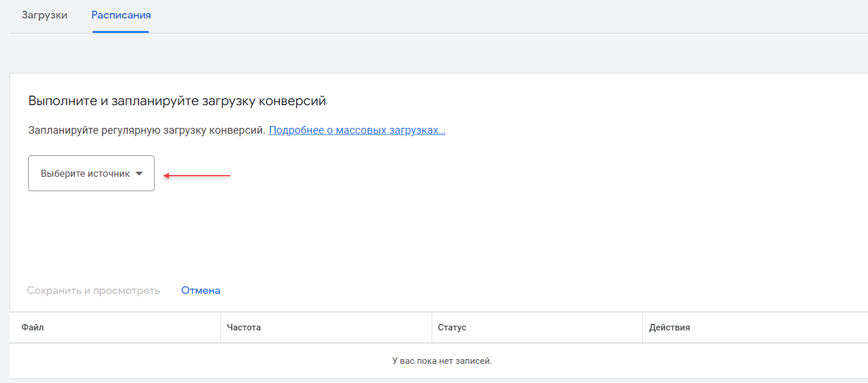
Task: Click the triangle arrow in the source dropdown
Action: tap(139, 174)
